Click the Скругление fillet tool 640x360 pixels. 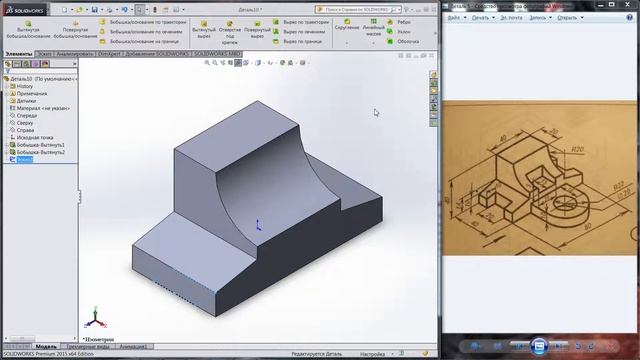[x=347, y=24]
